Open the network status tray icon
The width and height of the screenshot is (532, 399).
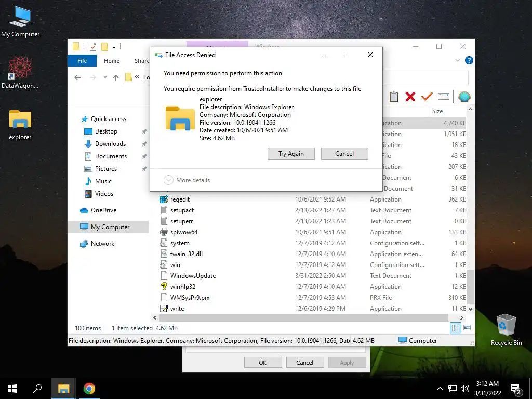click(x=453, y=389)
